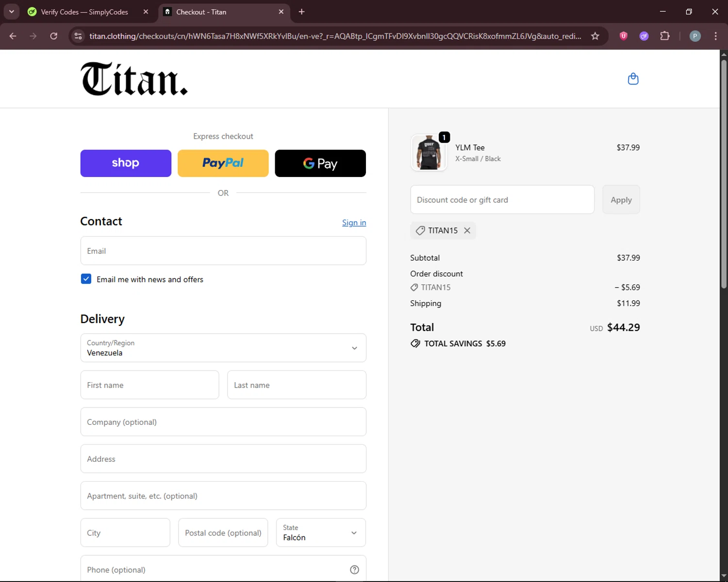Open the Country/Region dropdown
The image size is (728, 582).
pos(223,348)
